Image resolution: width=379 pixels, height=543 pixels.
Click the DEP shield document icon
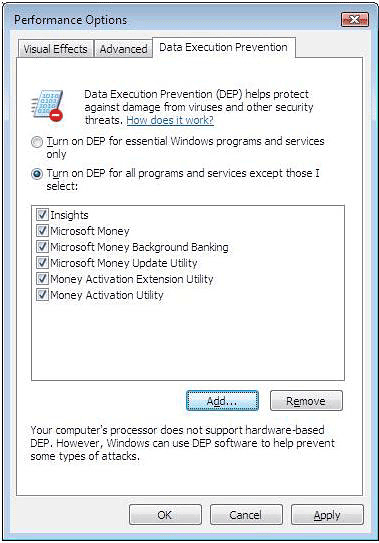(48, 105)
